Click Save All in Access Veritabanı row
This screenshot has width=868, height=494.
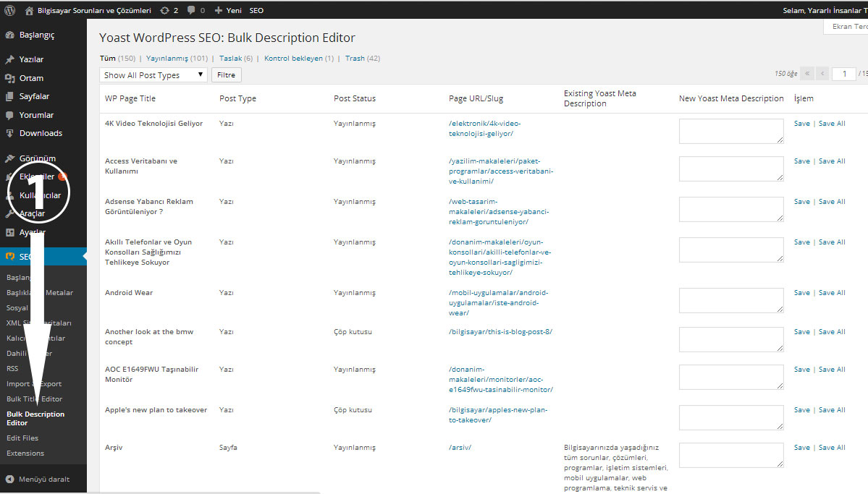coord(832,161)
